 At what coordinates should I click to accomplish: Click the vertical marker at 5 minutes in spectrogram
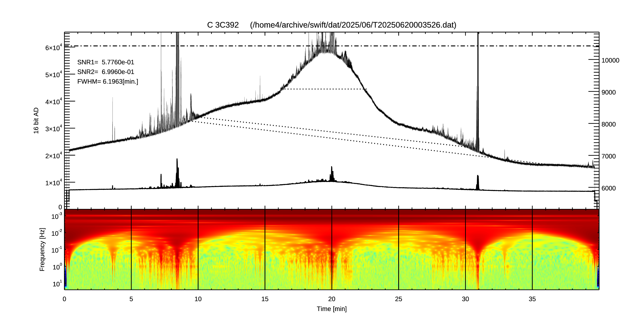tap(131, 249)
